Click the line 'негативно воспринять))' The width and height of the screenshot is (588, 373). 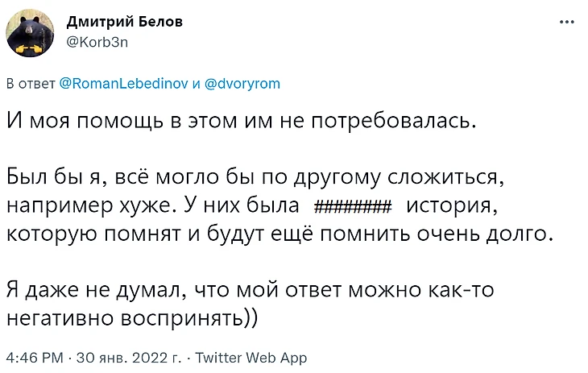coord(132,318)
